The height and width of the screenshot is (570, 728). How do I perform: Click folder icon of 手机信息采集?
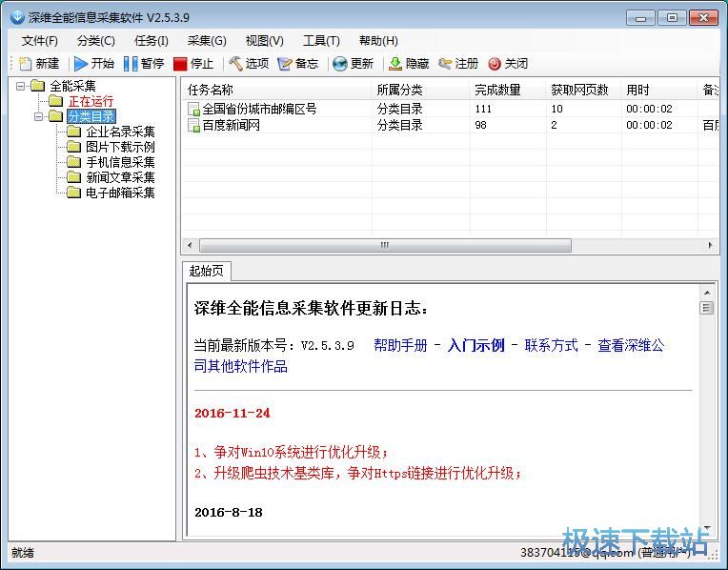click(73, 162)
